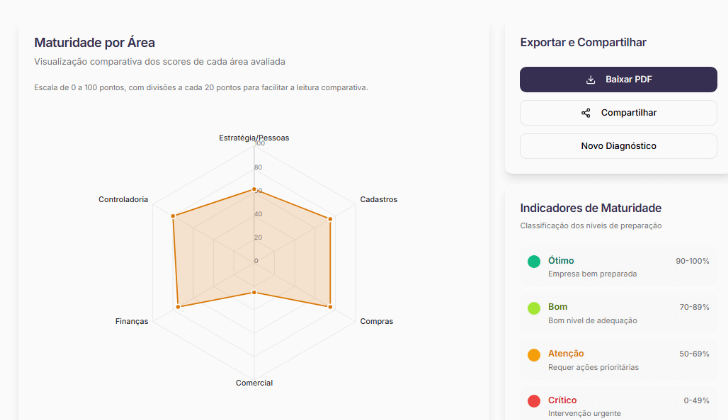
Task: Click the Ótimo maturity level row
Action: pos(618,266)
